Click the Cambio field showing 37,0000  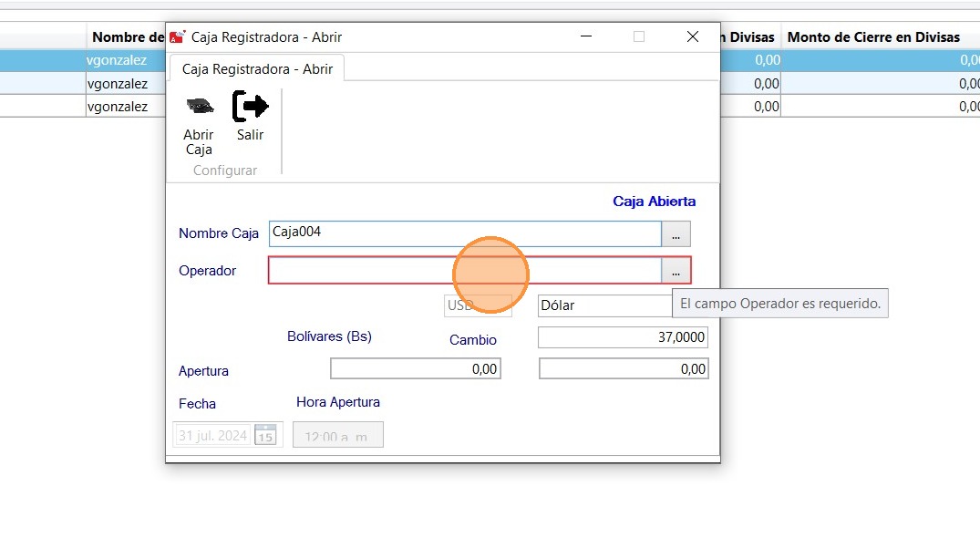point(623,337)
